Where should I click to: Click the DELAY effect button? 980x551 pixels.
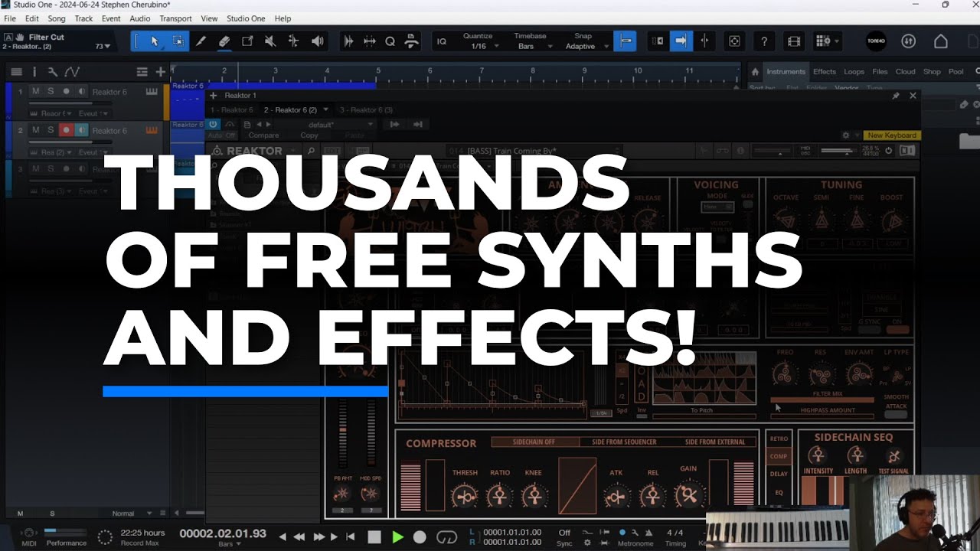(779, 474)
